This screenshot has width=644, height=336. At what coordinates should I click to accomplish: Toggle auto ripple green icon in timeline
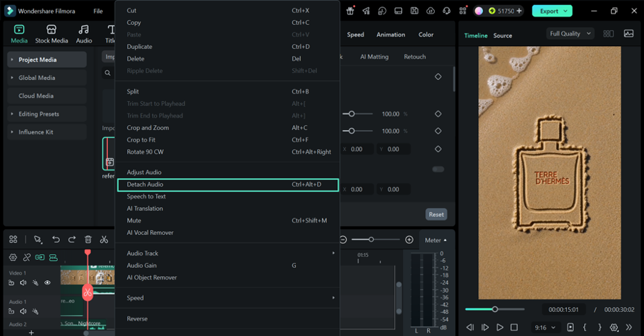click(x=40, y=258)
